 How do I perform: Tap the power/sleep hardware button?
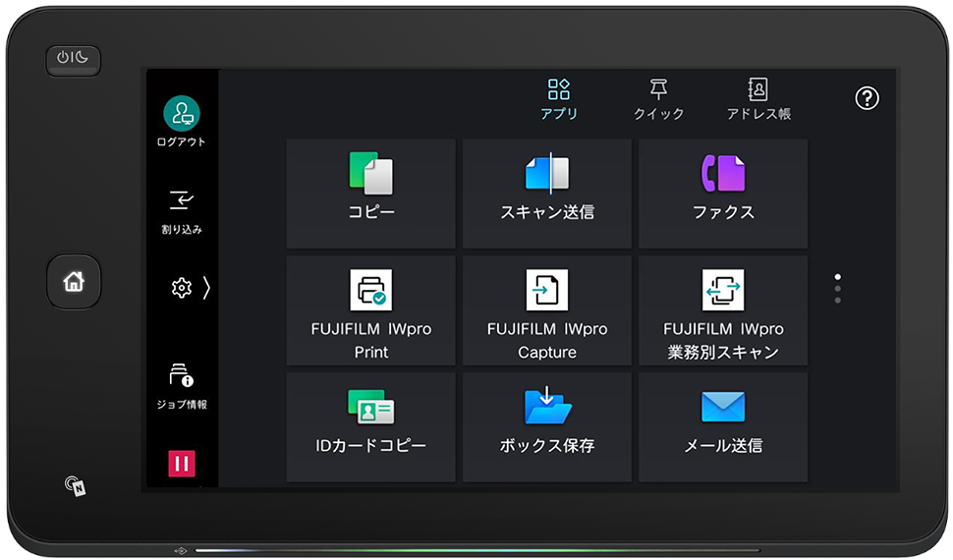(73, 60)
